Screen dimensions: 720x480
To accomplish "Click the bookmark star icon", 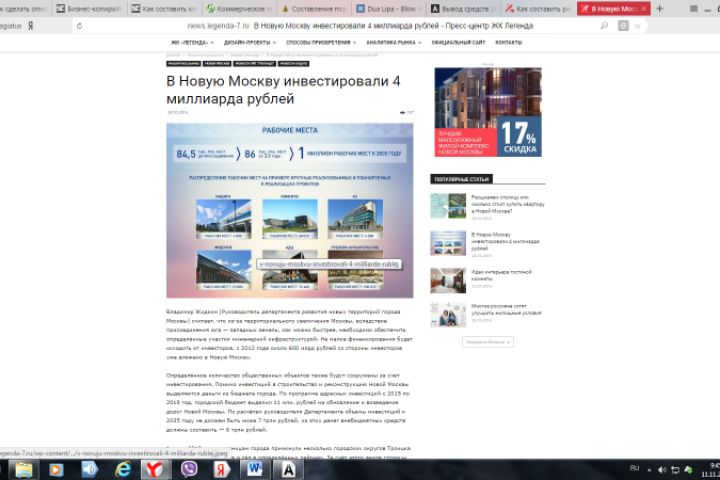I will (x=637, y=26).
